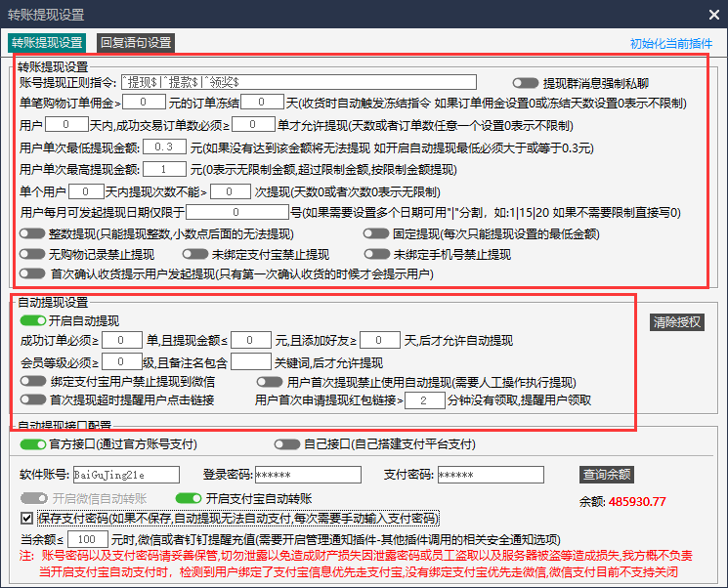The width and height of the screenshot is (728, 588).
Task: Enable 自己接口 toggle
Action: pos(286,444)
